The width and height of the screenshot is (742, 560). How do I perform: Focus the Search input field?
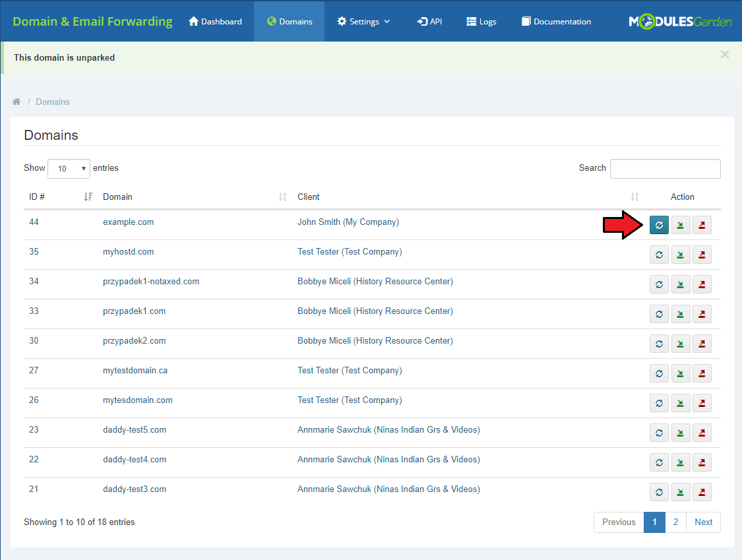click(x=665, y=168)
